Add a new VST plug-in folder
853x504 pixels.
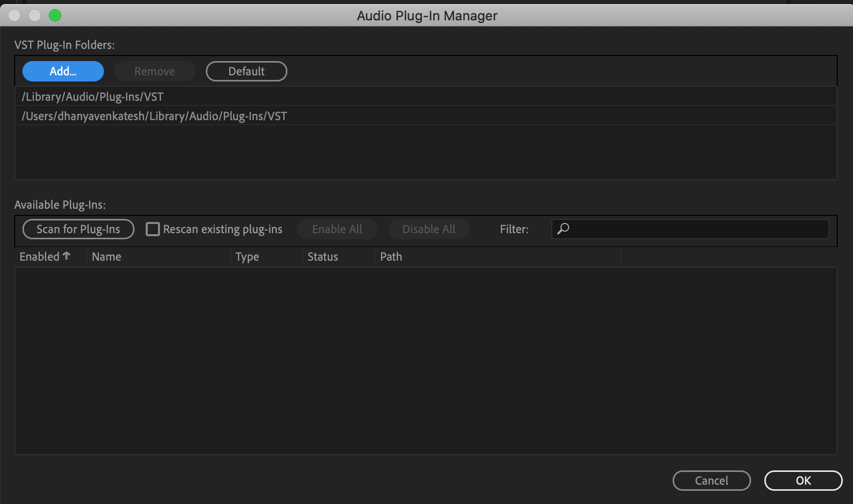(62, 71)
